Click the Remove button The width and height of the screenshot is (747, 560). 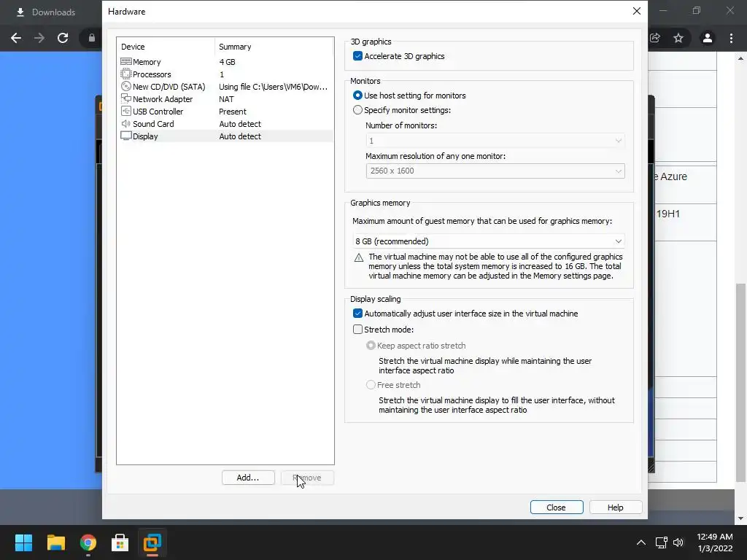pyautogui.click(x=307, y=478)
